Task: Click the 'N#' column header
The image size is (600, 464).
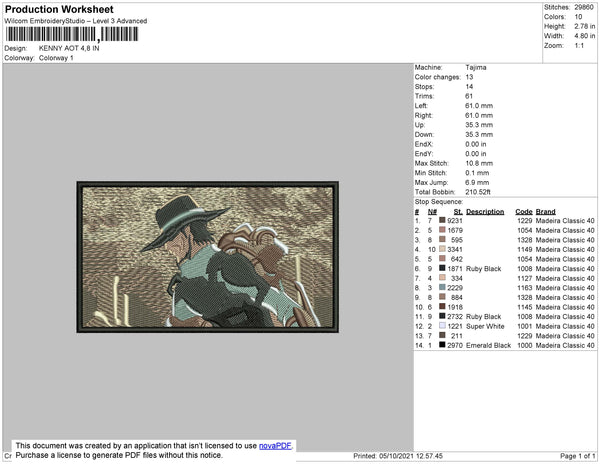Action: [x=432, y=212]
